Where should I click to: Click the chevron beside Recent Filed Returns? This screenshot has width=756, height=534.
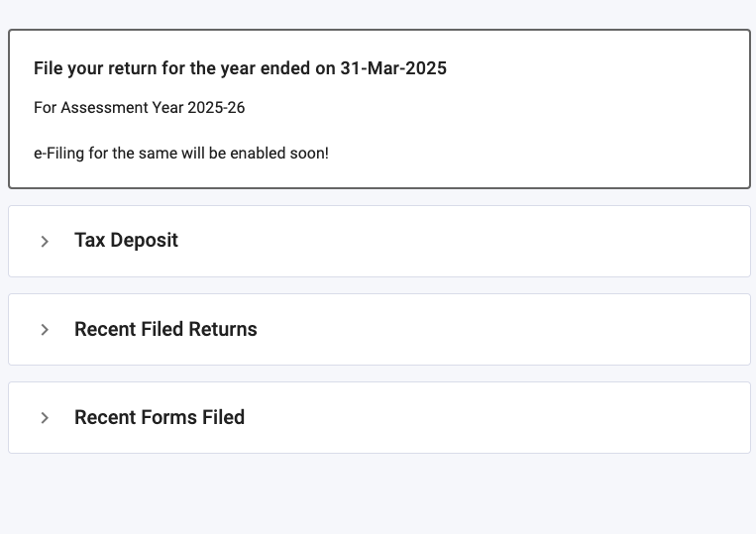coord(45,330)
